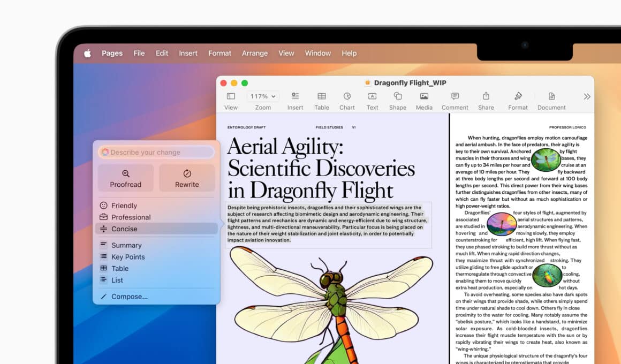Open the Pages menu
621x364 pixels.
pos(112,53)
